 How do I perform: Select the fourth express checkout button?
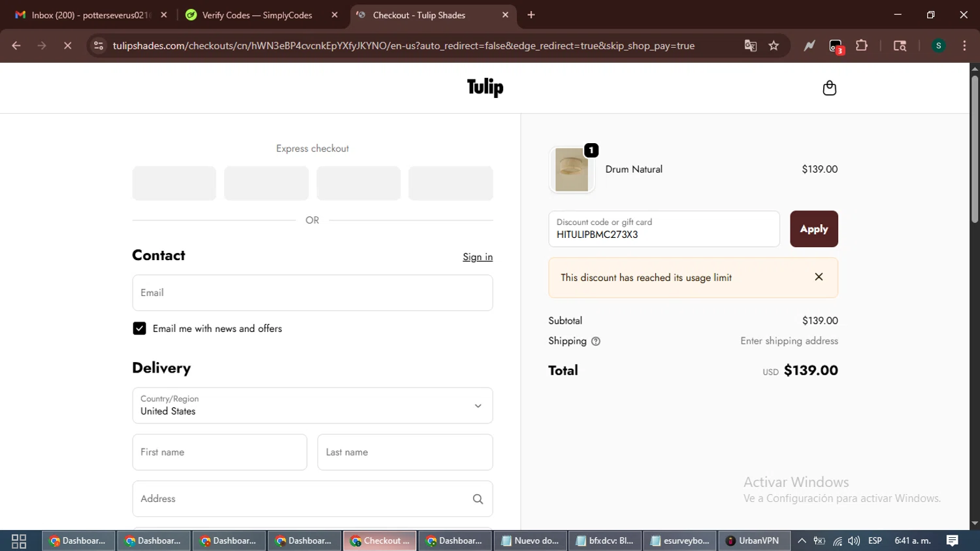[x=451, y=183]
